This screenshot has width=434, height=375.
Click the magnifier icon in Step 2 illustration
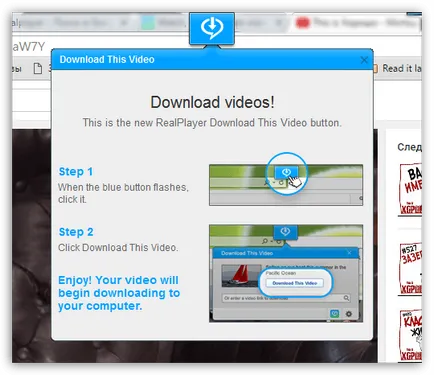click(x=346, y=298)
